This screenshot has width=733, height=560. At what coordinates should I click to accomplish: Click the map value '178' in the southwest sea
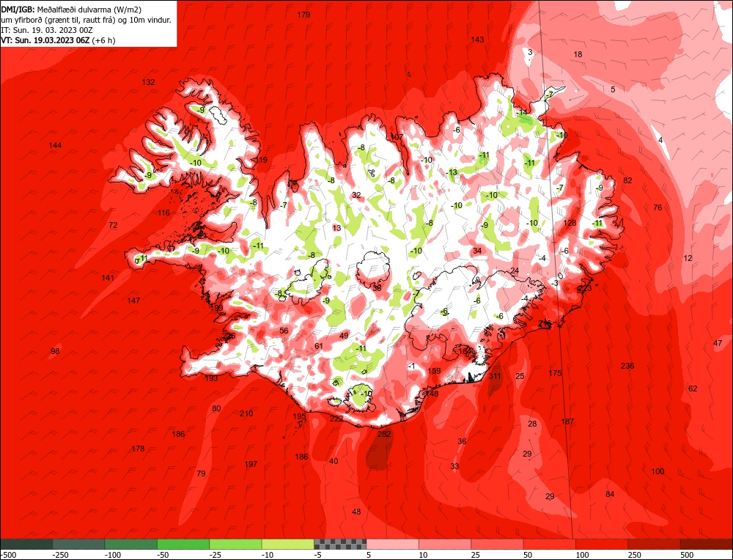pos(138,449)
